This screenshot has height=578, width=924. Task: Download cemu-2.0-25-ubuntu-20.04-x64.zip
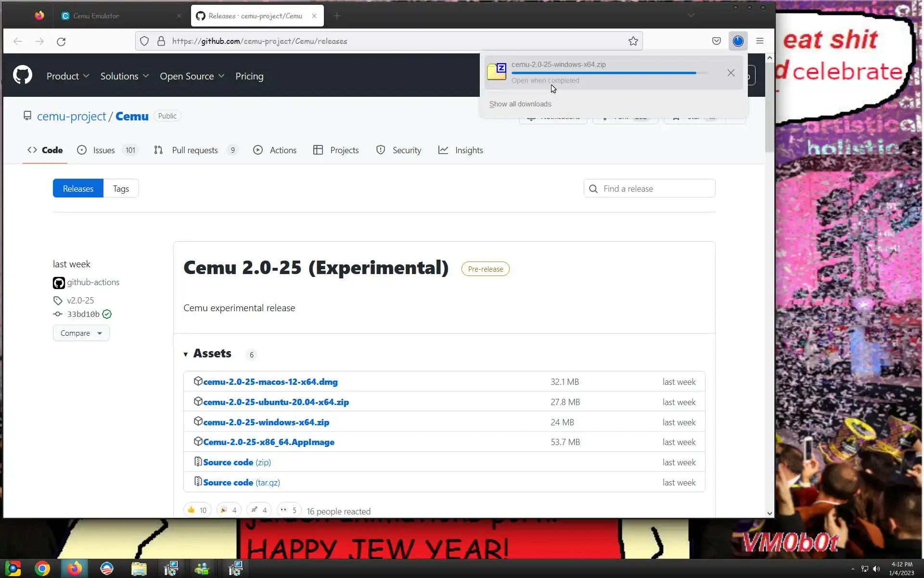(x=276, y=402)
